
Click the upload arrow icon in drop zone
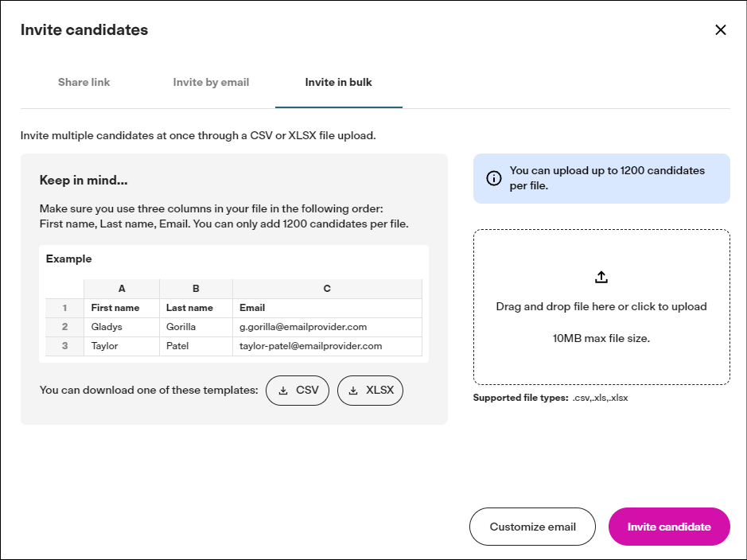[x=601, y=277]
